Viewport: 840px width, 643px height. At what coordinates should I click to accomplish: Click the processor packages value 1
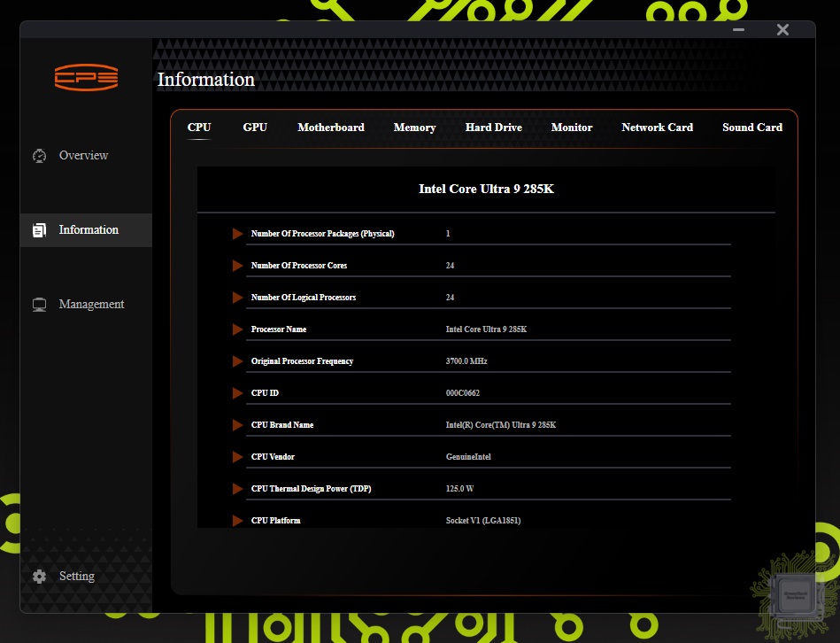448,234
